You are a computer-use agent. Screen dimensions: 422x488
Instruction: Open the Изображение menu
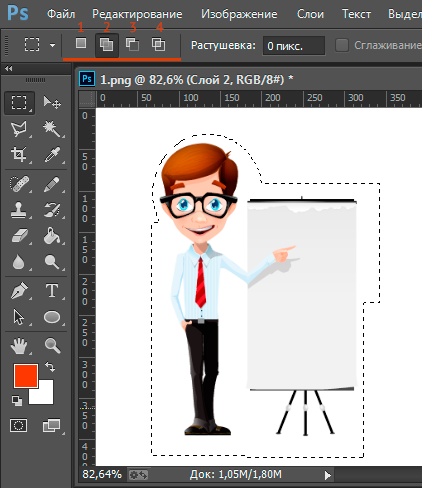tap(239, 14)
